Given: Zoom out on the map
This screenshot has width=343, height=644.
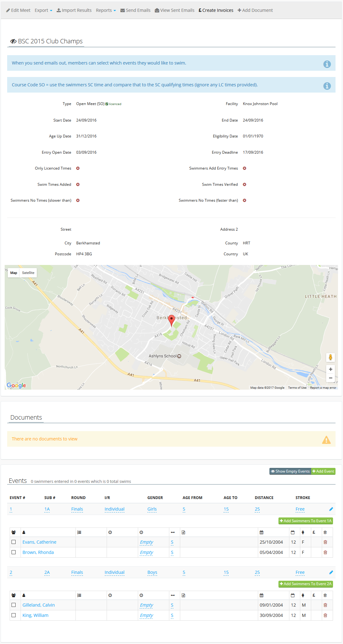Looking at the screenshot, I should pos(331,378).
